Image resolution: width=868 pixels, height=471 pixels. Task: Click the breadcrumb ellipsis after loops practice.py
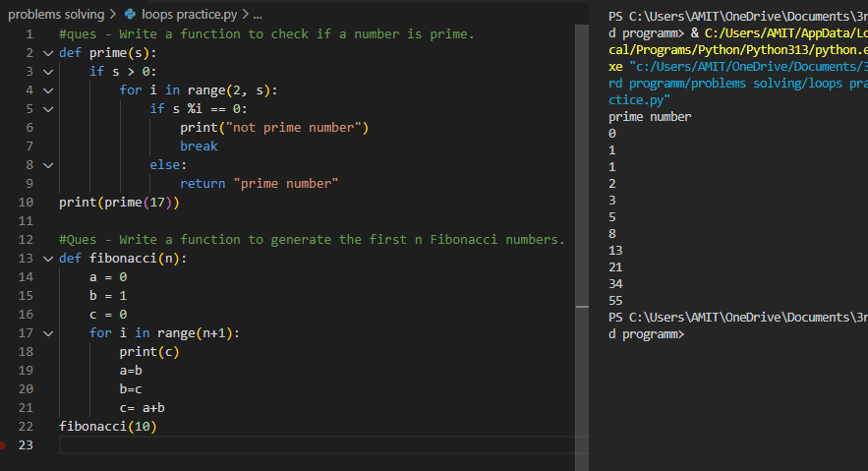click(x=258, y=15)
